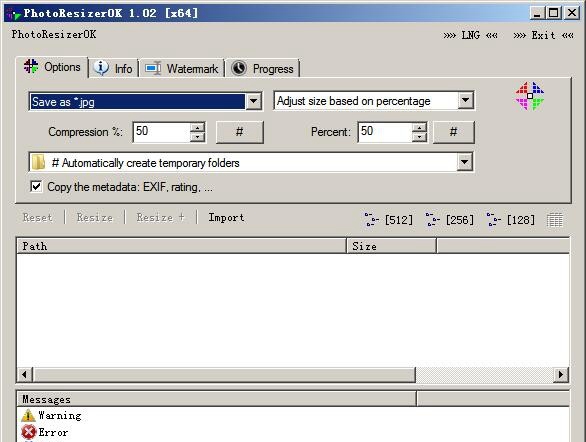Click the Path column header

pos(182,246)
